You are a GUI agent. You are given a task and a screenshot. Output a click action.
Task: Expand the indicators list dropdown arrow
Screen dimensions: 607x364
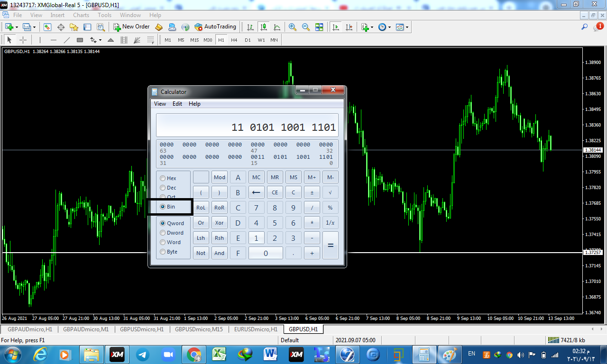(372, 27)
